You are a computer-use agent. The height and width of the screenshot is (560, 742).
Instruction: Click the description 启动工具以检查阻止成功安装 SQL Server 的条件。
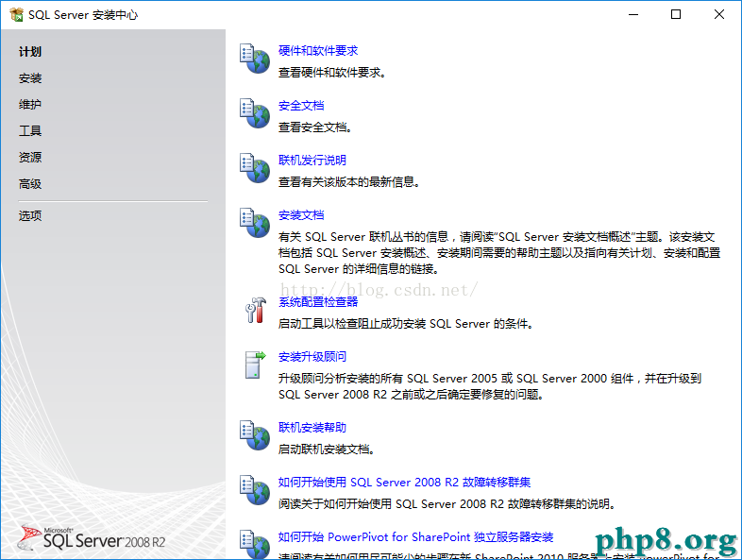click(x=406, y=324)
